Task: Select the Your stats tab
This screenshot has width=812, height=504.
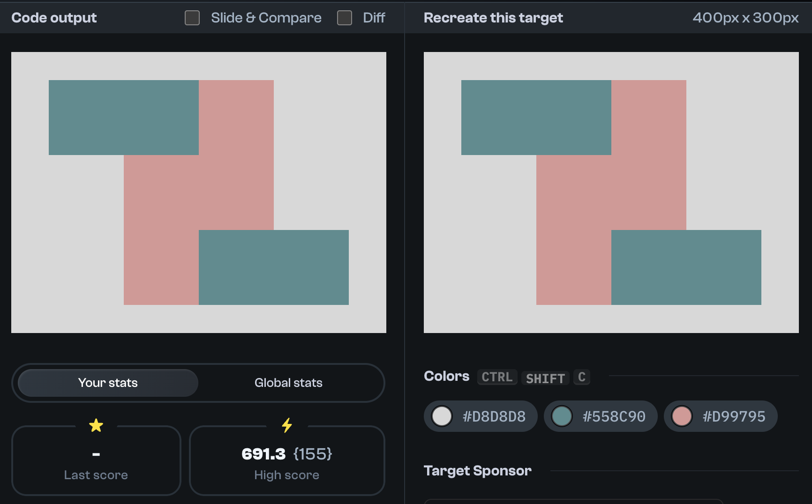Action: tap(107, 383)
